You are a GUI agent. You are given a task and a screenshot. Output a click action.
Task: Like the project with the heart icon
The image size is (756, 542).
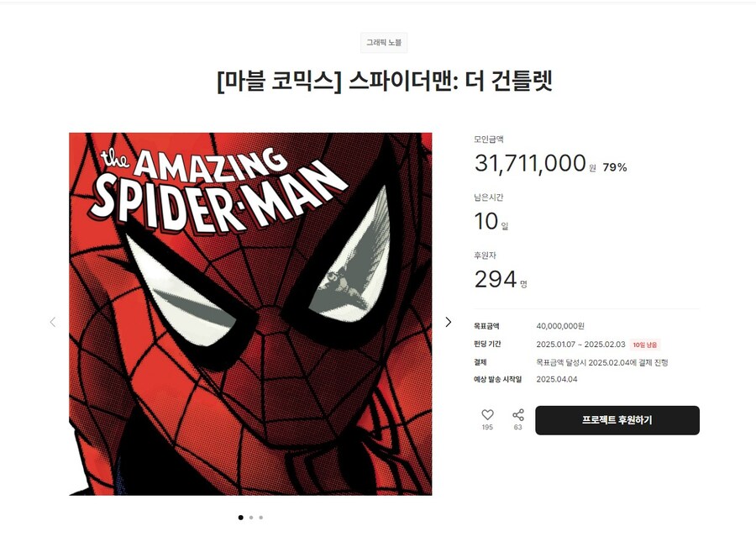coord(487,415)
